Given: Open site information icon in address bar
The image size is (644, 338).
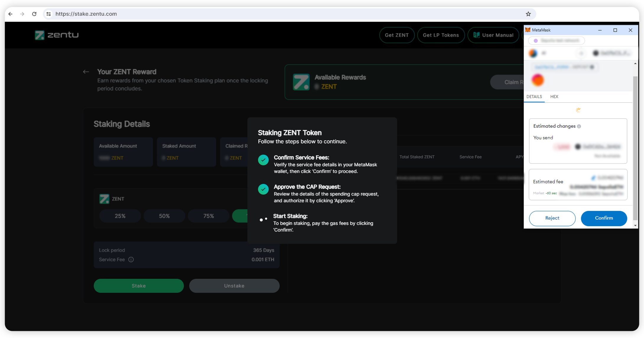Looking at the screenshot, I should 49,14.
